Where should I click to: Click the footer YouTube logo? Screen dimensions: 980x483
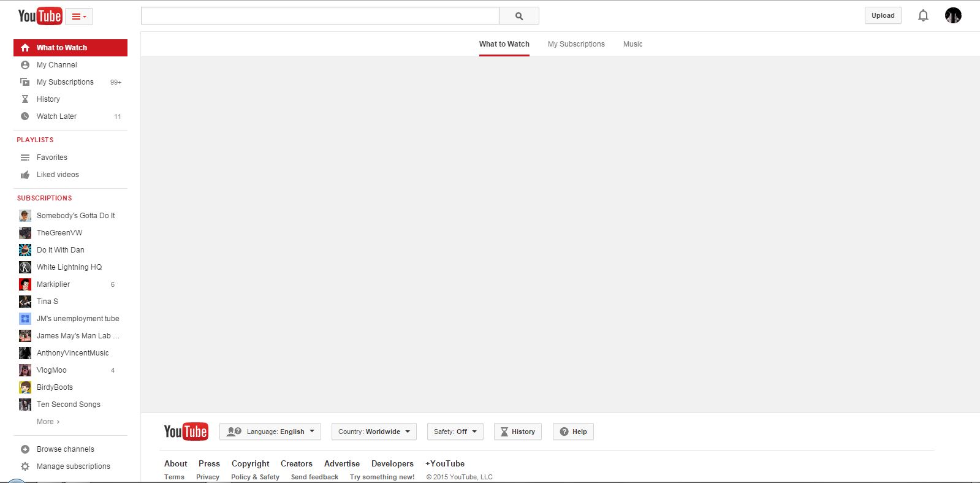[x=186, y=432]
